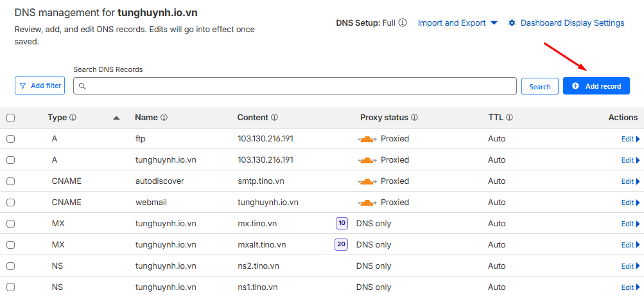Screen dimensions: 644x297
Task: Click the info icon next to Type
Action: click(73, 118)
